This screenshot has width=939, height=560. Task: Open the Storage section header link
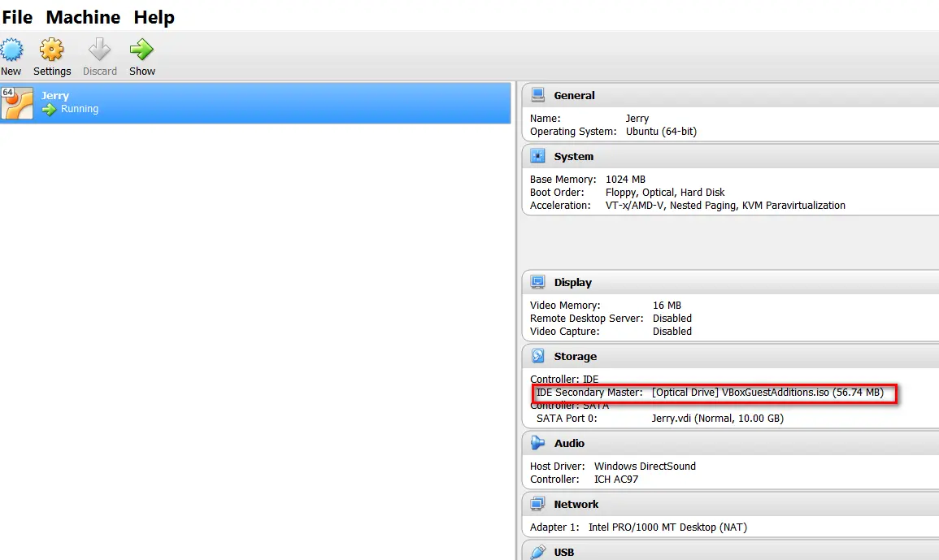576,356
